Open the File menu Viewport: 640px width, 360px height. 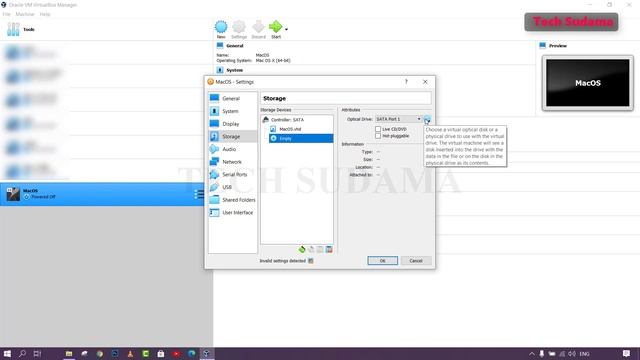coord(7,14)
